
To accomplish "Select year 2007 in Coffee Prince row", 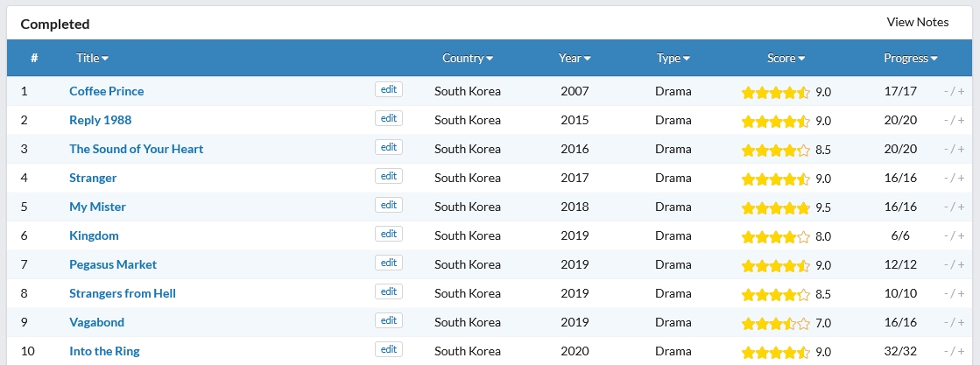I will (575, 91).
